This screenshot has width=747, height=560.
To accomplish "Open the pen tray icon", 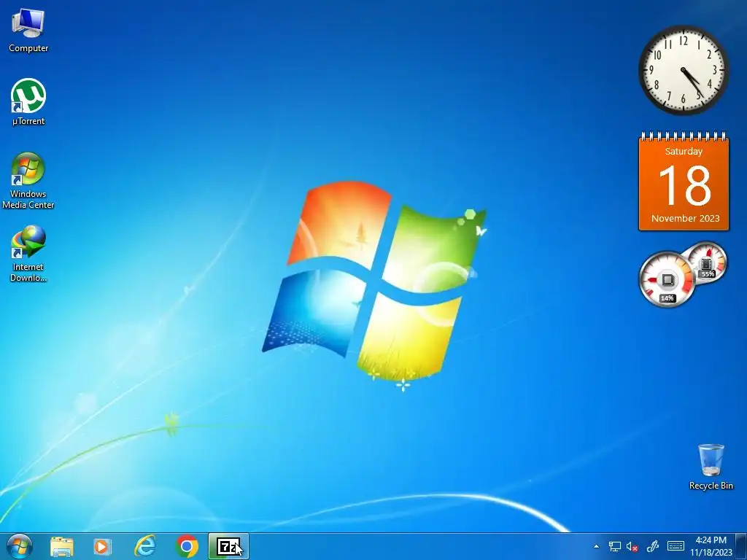I will tap(652, 547).
